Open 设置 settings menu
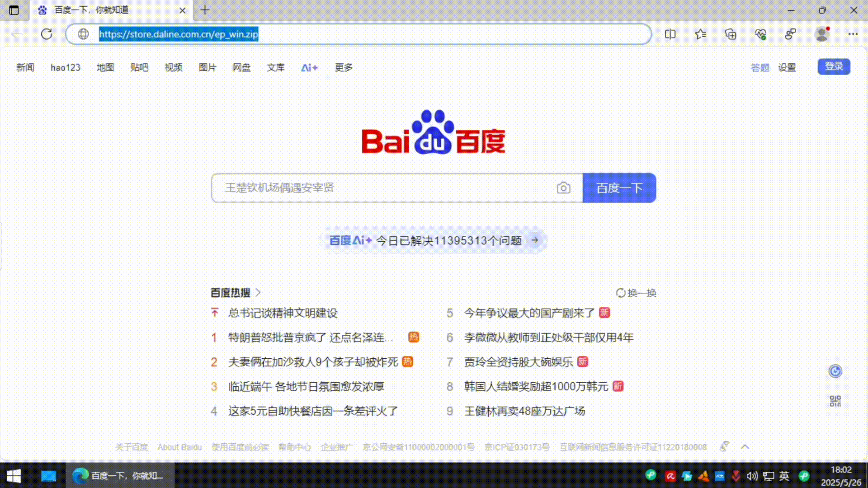Viewport: 868px width, 488px height. [x=787, y=67]
